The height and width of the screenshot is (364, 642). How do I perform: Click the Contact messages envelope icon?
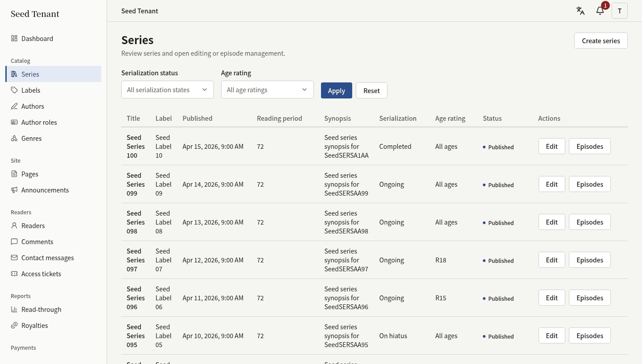click(x=14, y=258)
